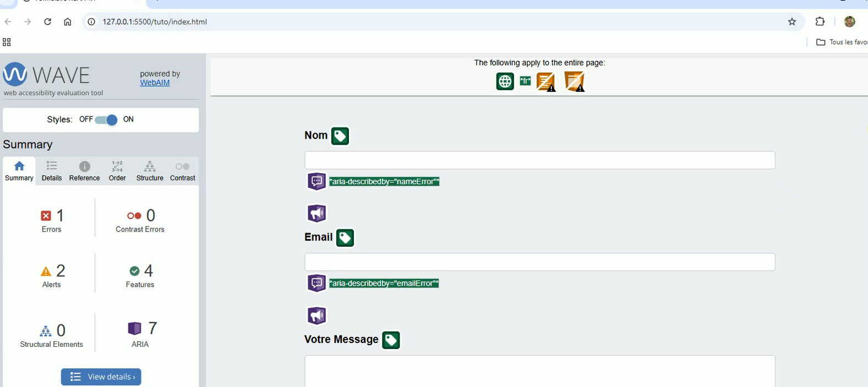Select the Order tab

tap(117, 171)
